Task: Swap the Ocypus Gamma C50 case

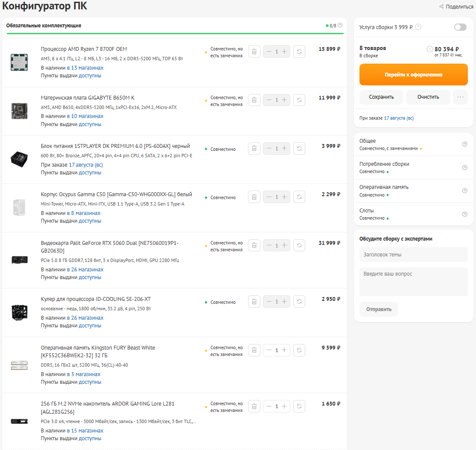Action: 299,197
